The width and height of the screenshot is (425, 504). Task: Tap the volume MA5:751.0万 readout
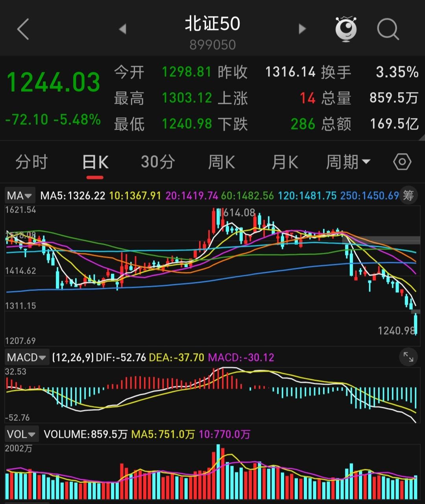tap(163, 434)
